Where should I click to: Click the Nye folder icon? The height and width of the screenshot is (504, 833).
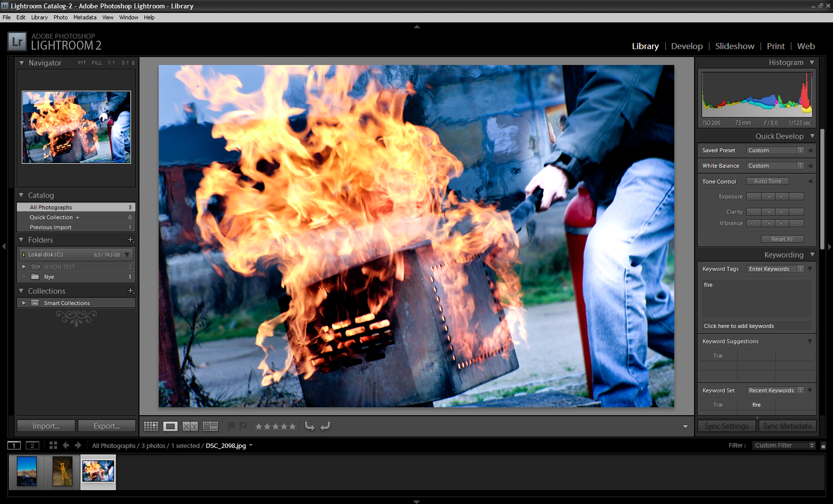pyautogui.click(x=35, y=277)
